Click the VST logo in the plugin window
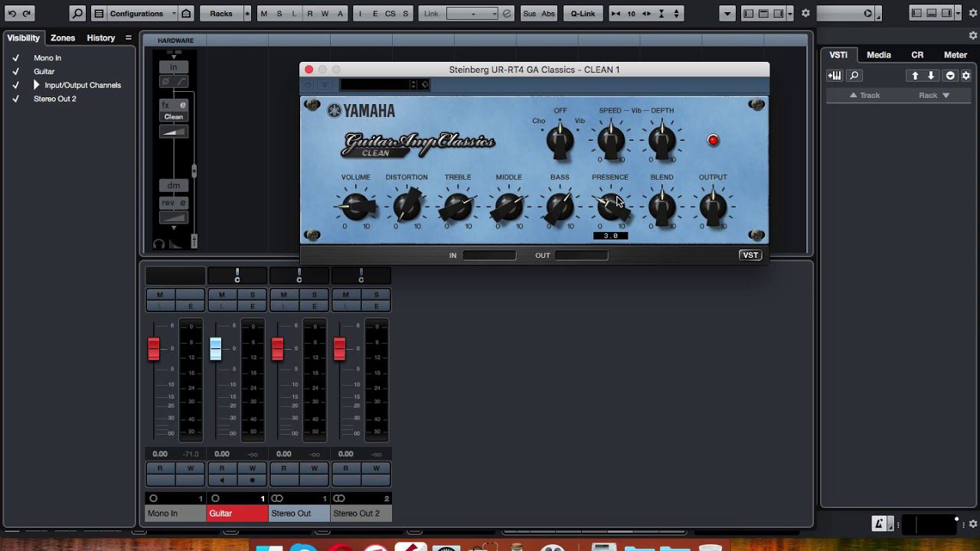The width and height of the screenshot is (980, 551). click(x=750, y=255)
